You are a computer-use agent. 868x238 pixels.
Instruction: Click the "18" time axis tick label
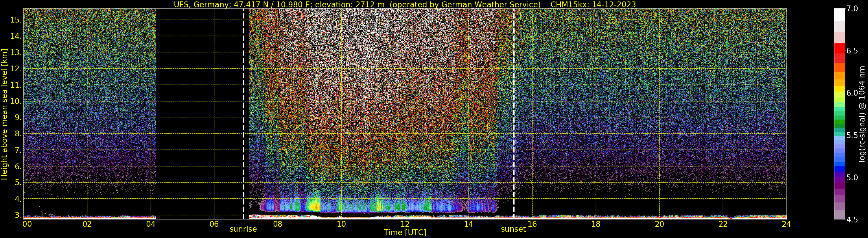(x=596, y=224)
